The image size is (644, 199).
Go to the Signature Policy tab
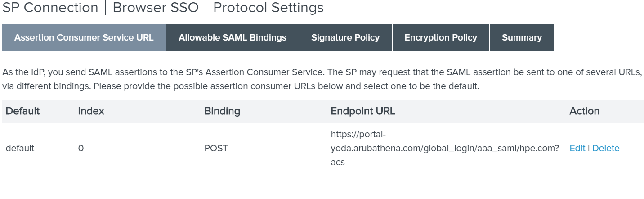pyautogui.click(x=345, y=38)
